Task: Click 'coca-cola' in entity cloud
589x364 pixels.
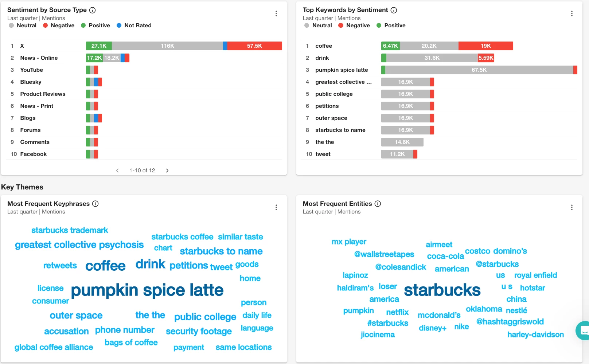Action: click(x=445, y=256)
